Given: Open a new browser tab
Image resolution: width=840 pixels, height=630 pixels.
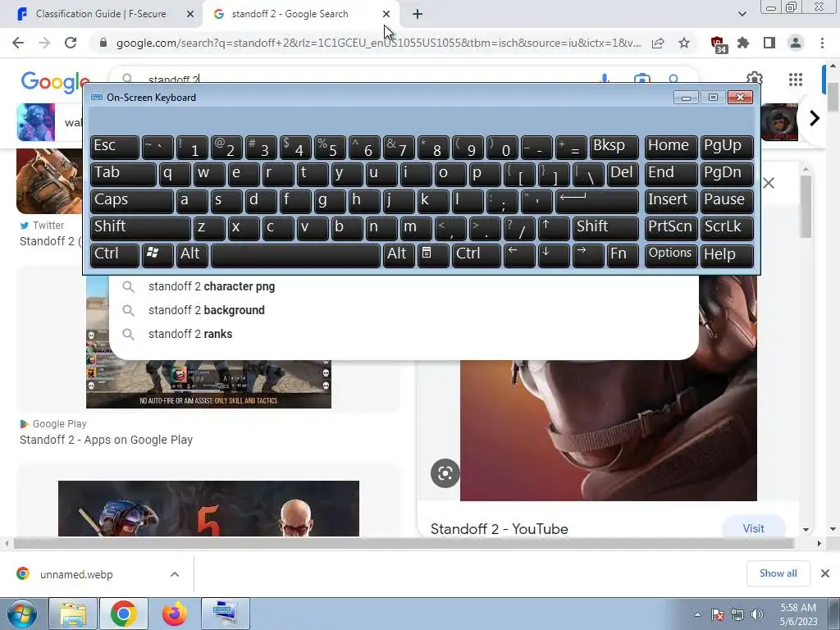Looking at the screenshot, I should click(x=418, y=14).
